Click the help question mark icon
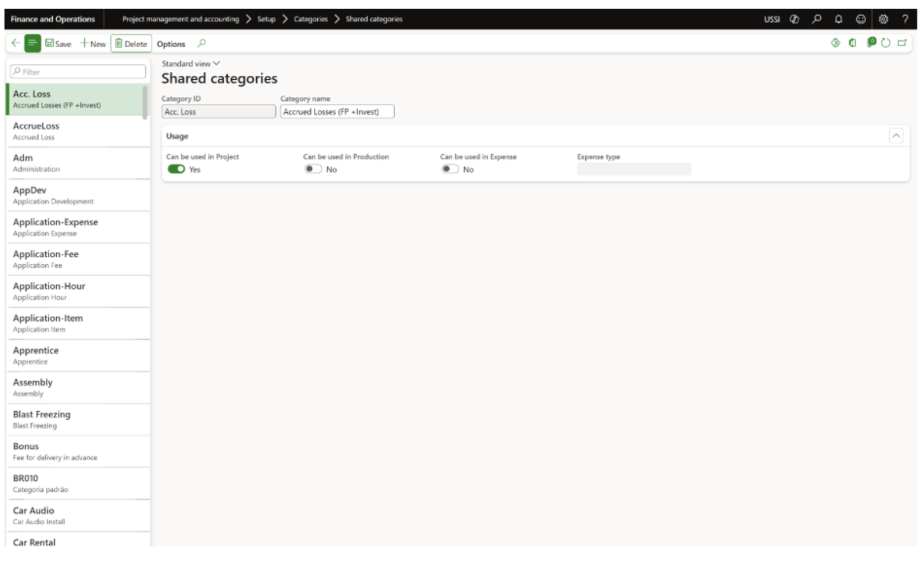 coord(905,19)
